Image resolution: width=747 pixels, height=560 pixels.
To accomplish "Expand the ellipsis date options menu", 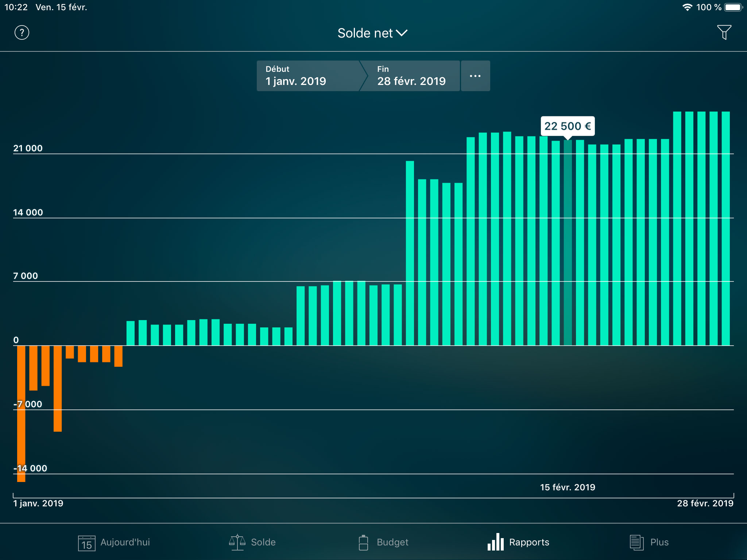I will pyautogui.click(x=475, y=76).
